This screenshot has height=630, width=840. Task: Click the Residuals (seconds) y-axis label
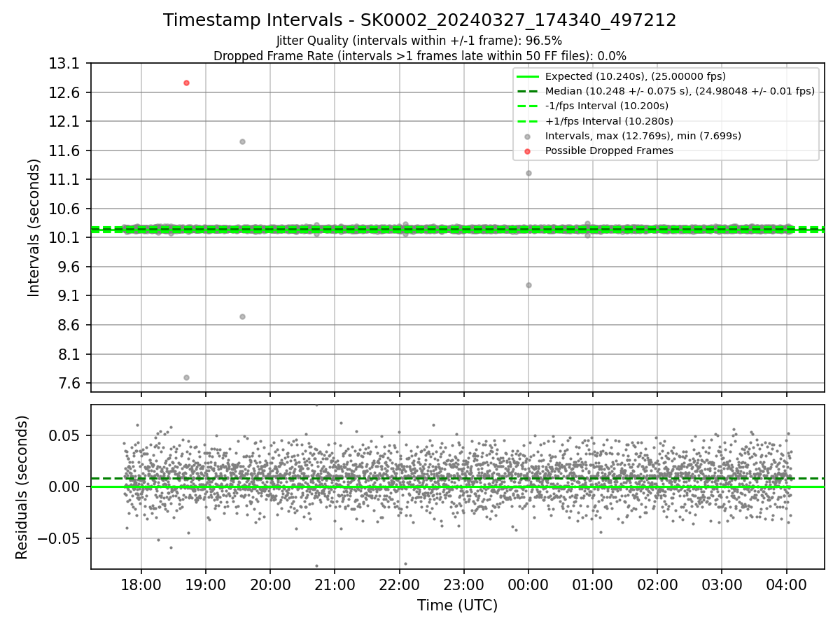click(22, 487)
